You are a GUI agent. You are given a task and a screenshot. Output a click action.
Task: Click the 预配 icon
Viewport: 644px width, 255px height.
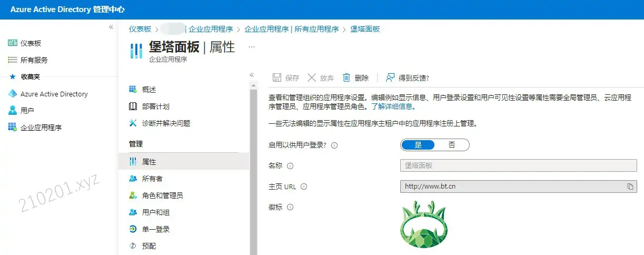[x=133, y=246]
